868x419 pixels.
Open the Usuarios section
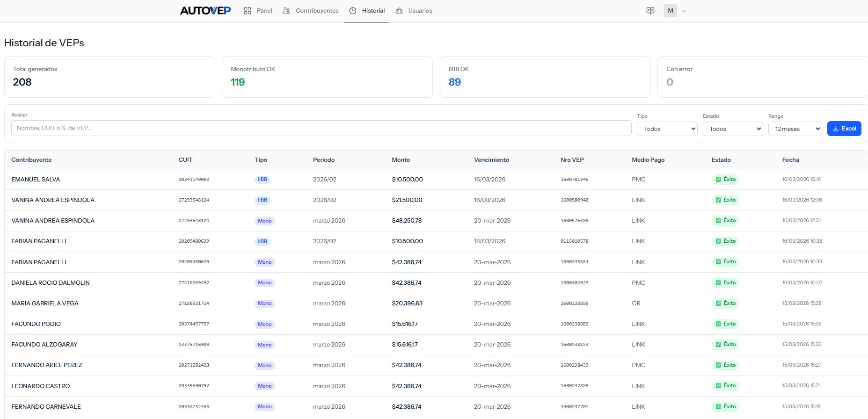[414, 11]
